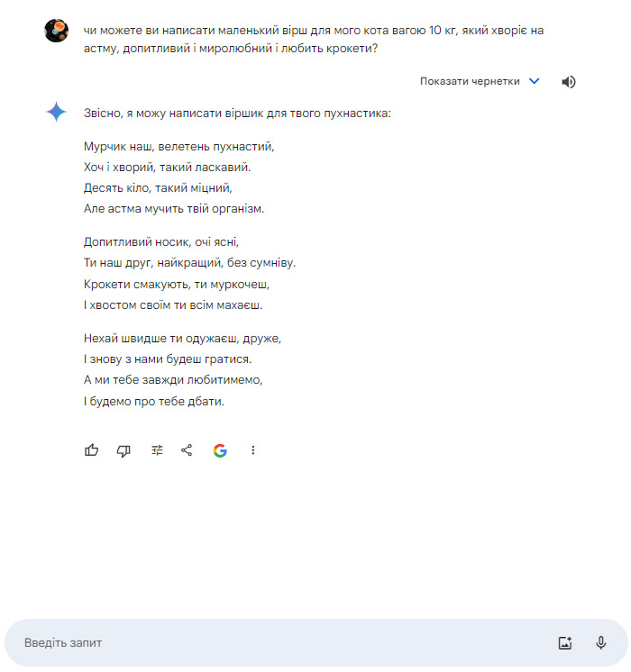Click the line starting Звісно, я можу
The image size is (631, 672).
[237, 114]
